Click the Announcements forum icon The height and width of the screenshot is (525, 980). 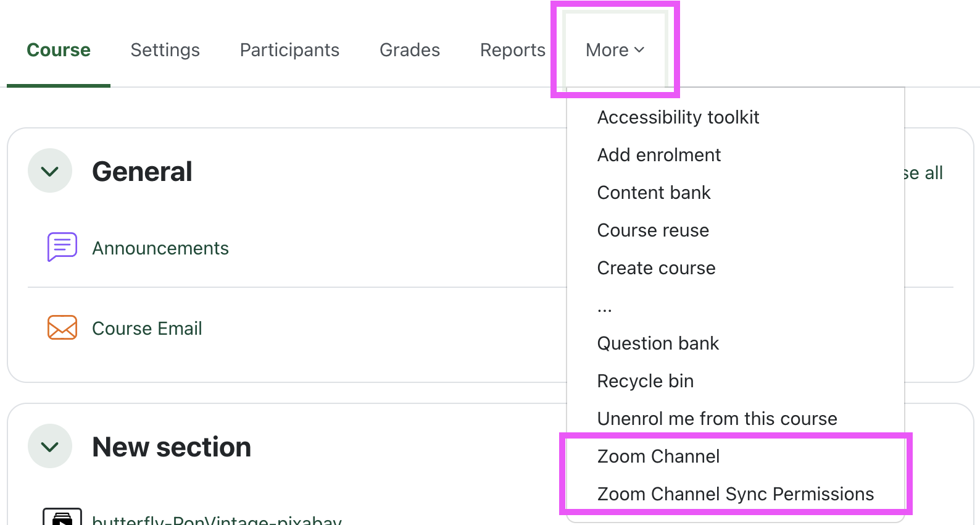pos(62,248)
